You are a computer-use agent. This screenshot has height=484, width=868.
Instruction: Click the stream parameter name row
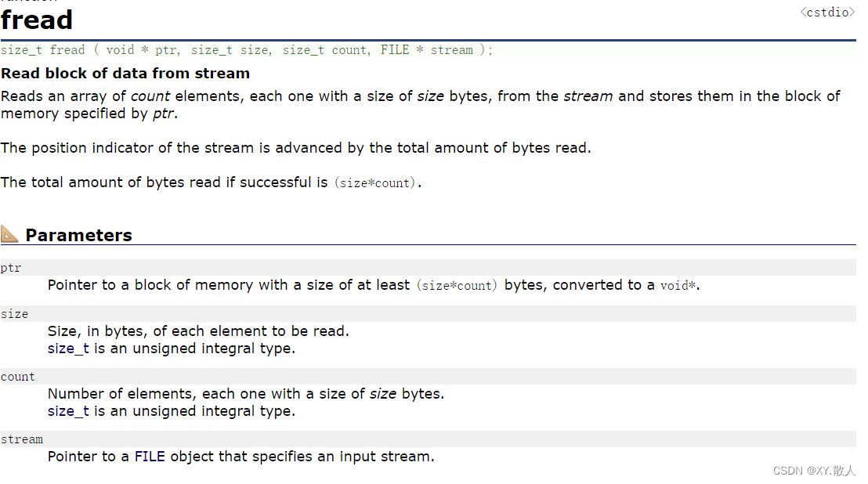click(x=428, y=439)
